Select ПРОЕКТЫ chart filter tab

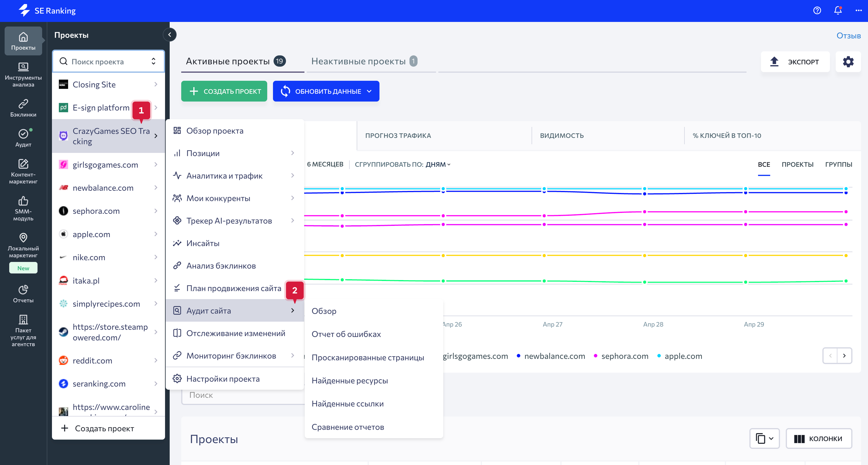[797, 164]
